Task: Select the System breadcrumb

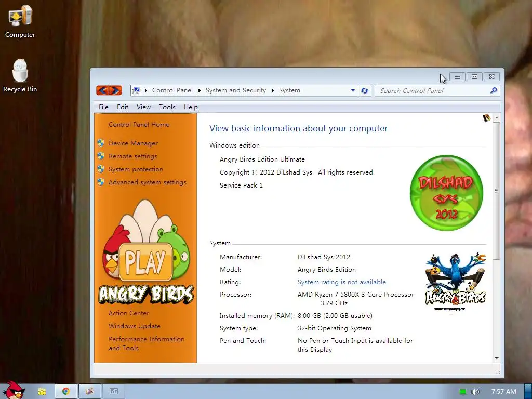Action: [289, 90]
